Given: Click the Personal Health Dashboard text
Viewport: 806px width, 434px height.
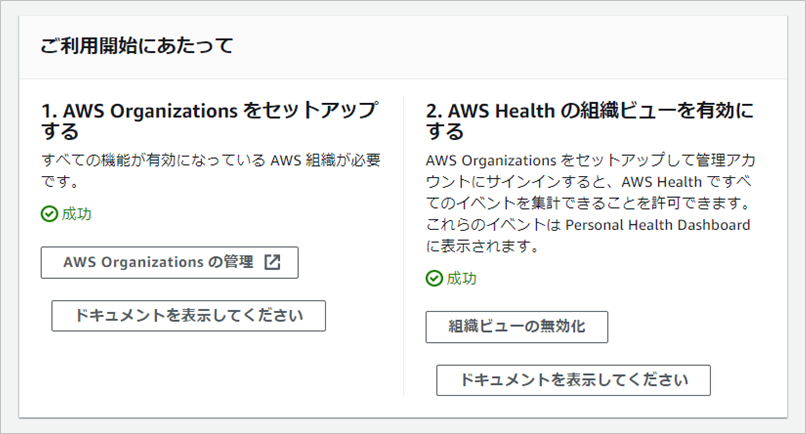Looking at the screenshot, I should 657,225.
